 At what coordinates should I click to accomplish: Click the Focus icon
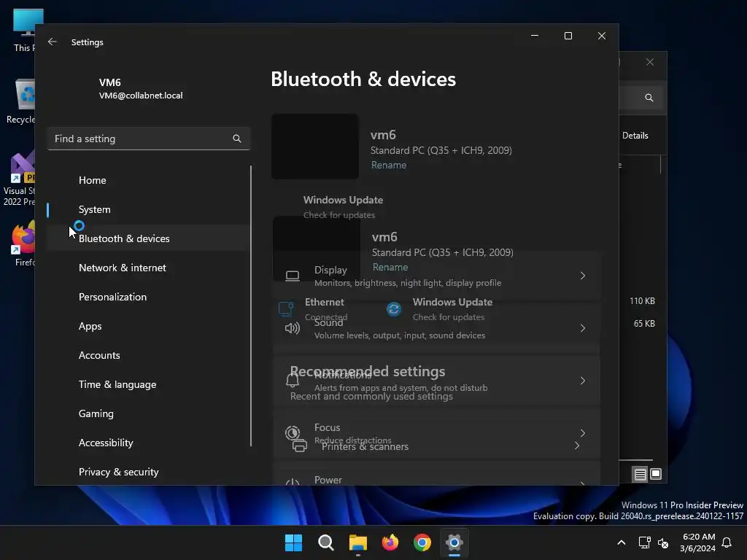click(x=292, y=433)
